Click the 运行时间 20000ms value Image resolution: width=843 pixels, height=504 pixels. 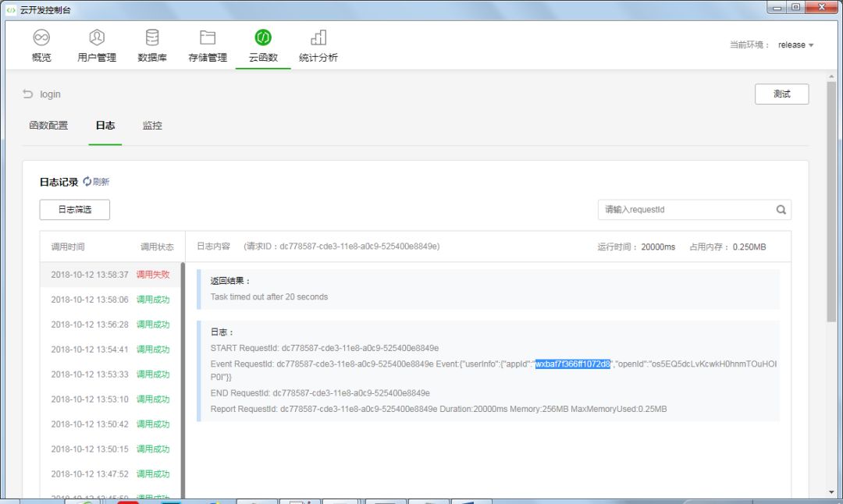coord(658,247)
